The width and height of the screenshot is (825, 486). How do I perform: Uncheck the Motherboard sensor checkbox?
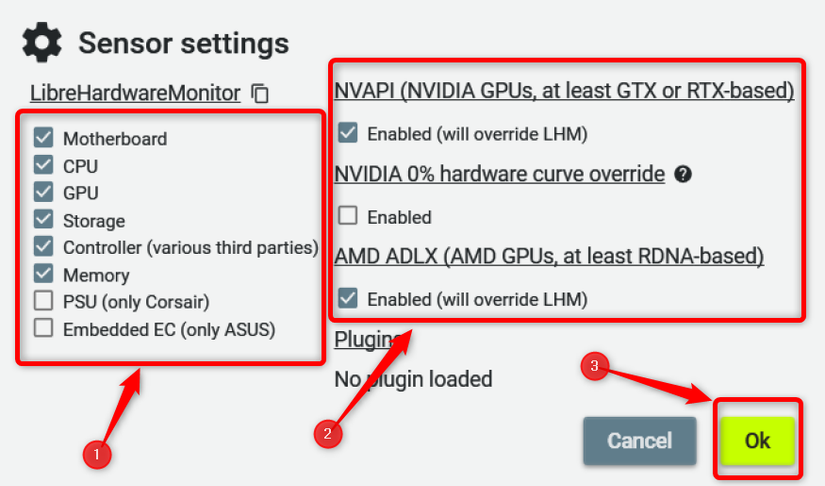(x=44, y=138)
